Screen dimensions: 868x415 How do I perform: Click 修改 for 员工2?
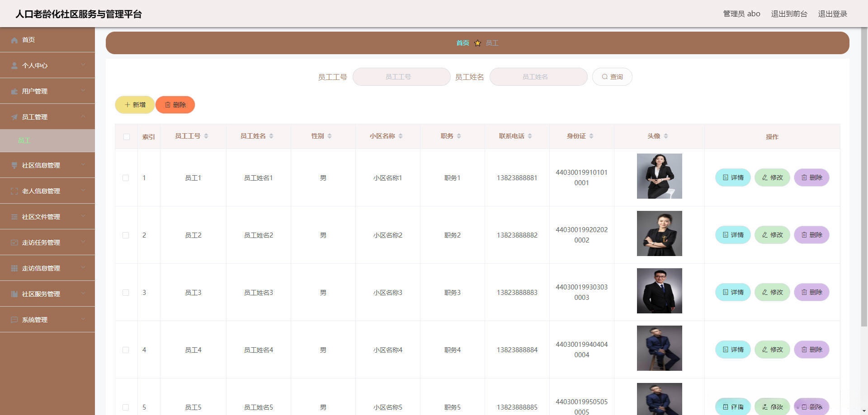pos(772,235)
